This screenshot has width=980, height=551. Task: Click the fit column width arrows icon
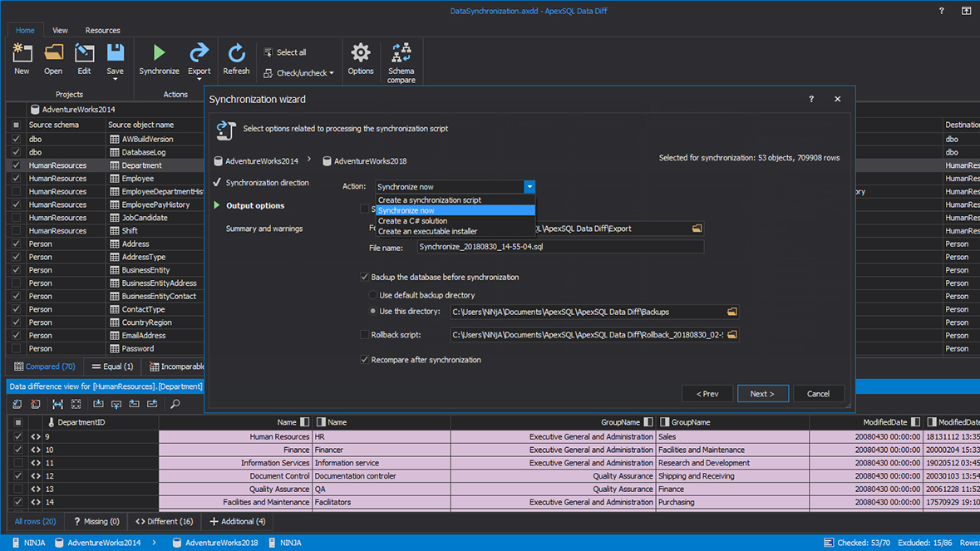point(57,404)
